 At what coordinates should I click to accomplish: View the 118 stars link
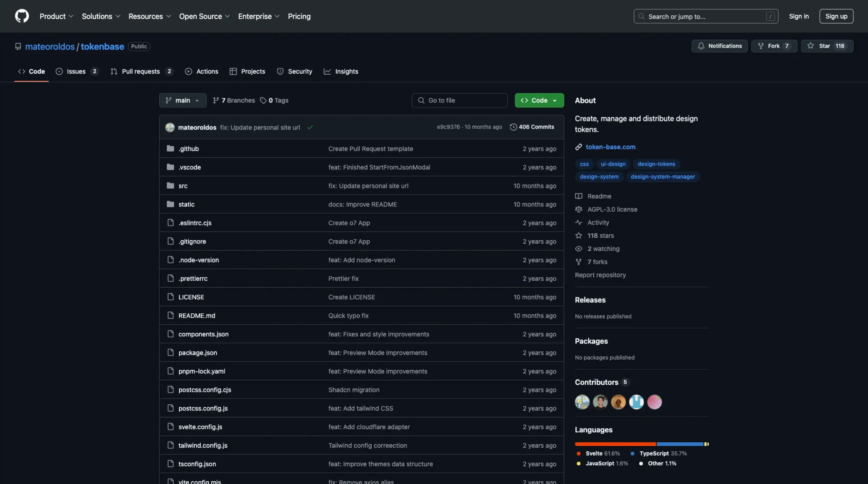pyautogui.click(x=600, y=235)
